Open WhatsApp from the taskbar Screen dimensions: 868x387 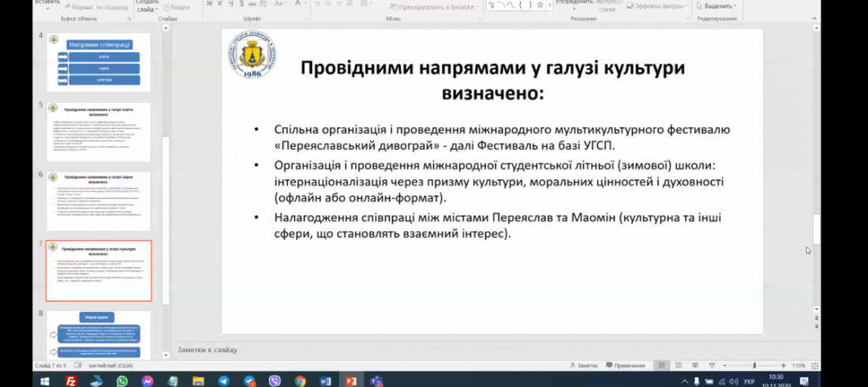(x=122, y=381)
